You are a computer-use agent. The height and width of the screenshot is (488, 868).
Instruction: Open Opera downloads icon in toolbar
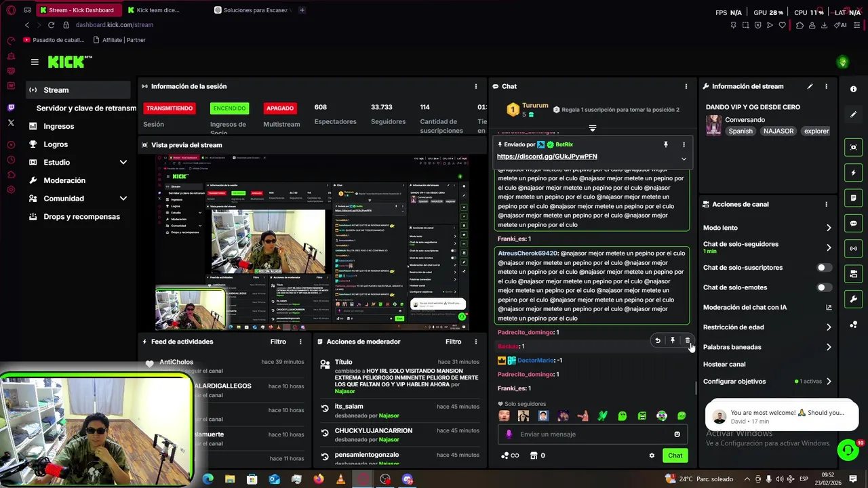coord(824,25)
